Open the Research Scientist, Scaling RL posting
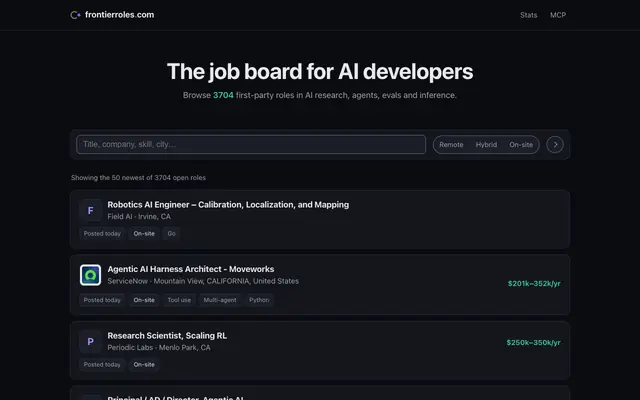This screenshot has height=400, width=640. pos(167,336)
